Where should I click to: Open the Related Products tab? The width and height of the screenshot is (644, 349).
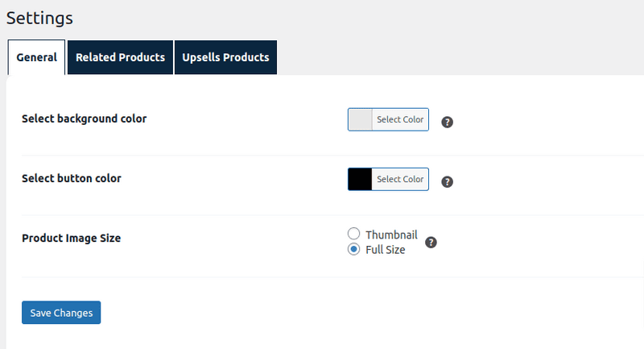point(120,57)
